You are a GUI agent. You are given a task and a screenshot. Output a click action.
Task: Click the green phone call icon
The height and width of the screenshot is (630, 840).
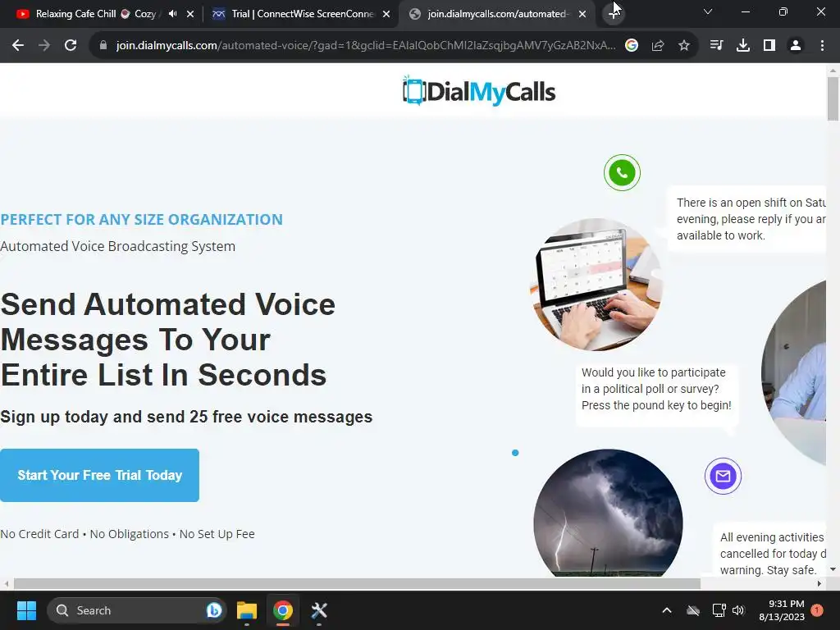pyautogui.click(x=622, y=172)
